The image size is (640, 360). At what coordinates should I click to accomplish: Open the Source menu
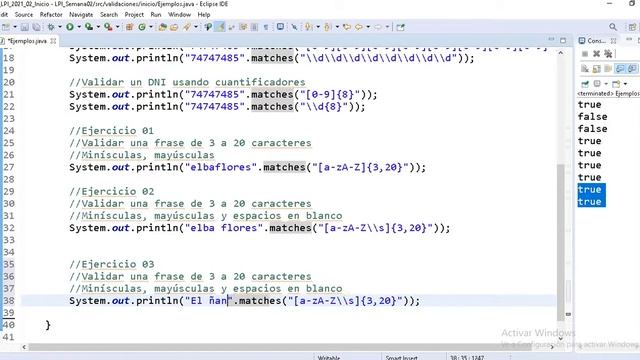(x=24, y=14)
